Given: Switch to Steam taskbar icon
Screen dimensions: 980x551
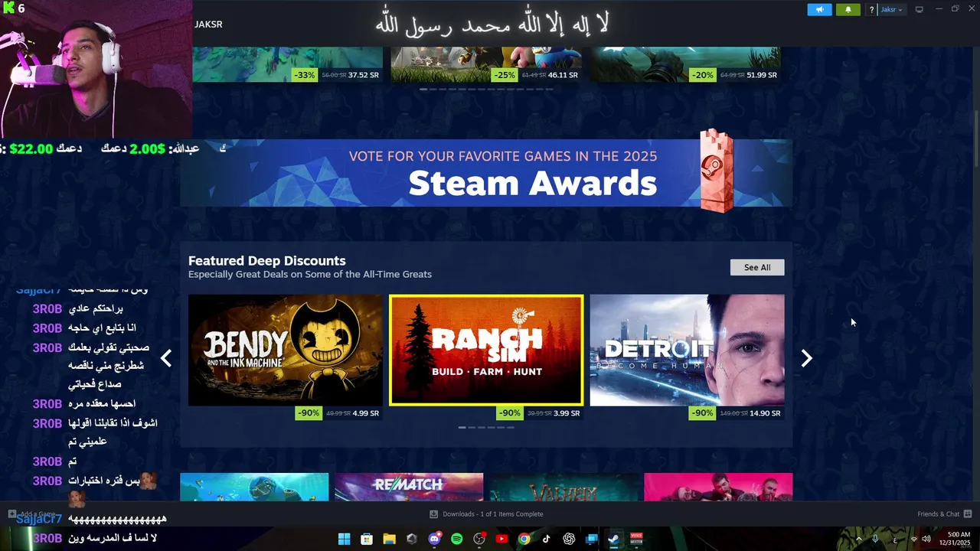Looking at the screenshot, I should click(614, 539).
